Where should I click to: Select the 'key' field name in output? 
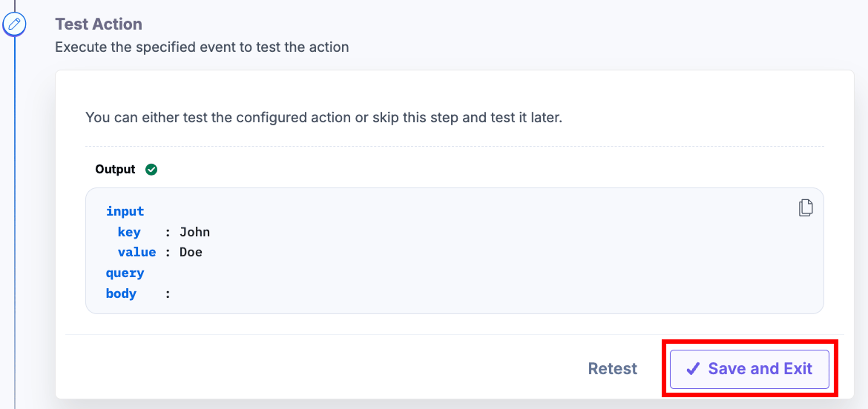[x=129, y=232]
